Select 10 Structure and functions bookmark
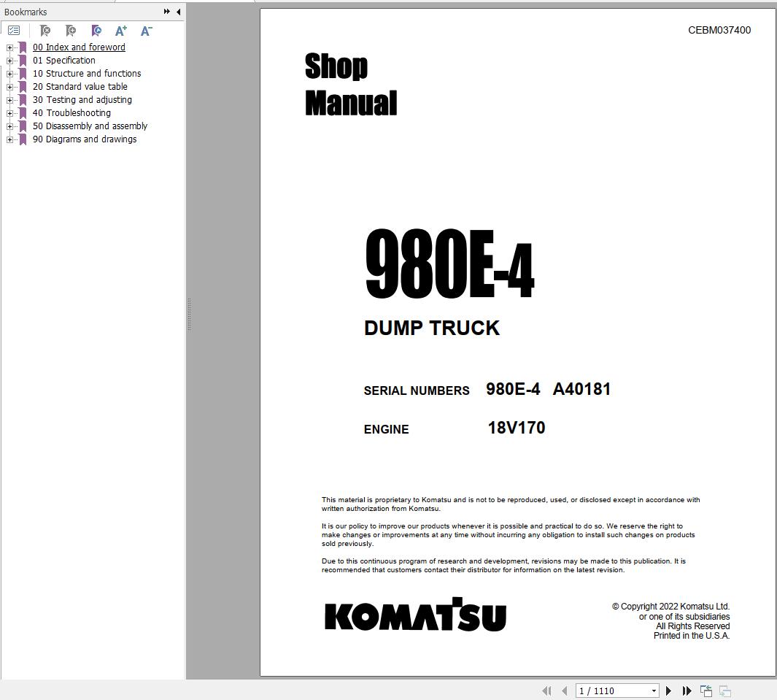Image resolution: width=777 pixels, height=700 pixels. (87, 74)
